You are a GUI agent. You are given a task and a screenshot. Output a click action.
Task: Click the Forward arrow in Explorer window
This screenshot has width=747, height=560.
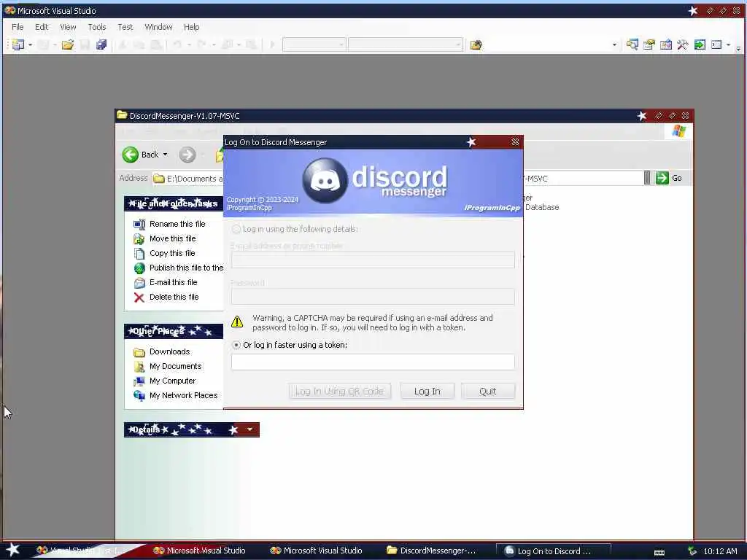pos(187,155)
